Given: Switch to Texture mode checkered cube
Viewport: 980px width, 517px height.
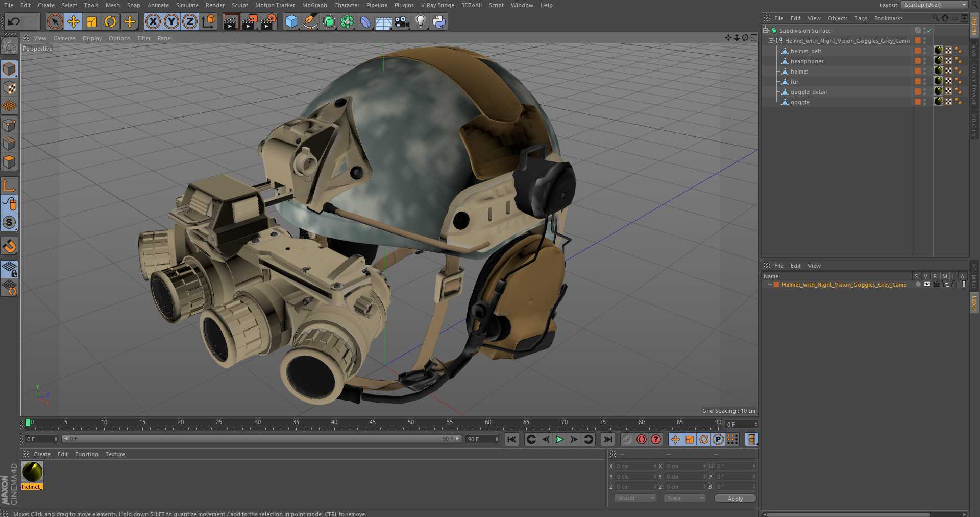Looking at the screenshot, I should [x=10, y=87].
